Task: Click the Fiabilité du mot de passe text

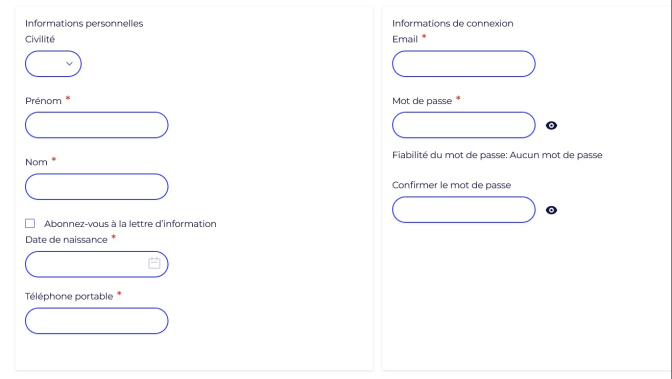Action: pos(497,155)
